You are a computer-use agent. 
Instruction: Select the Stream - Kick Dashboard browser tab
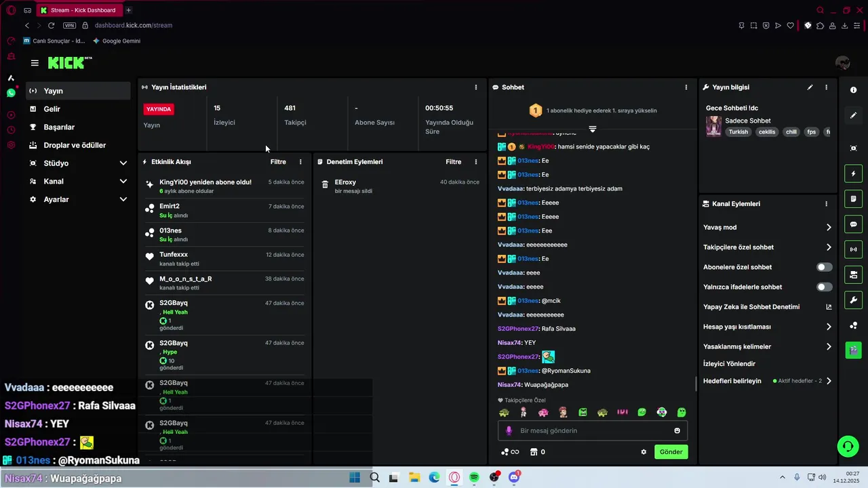tap(79, 10)
